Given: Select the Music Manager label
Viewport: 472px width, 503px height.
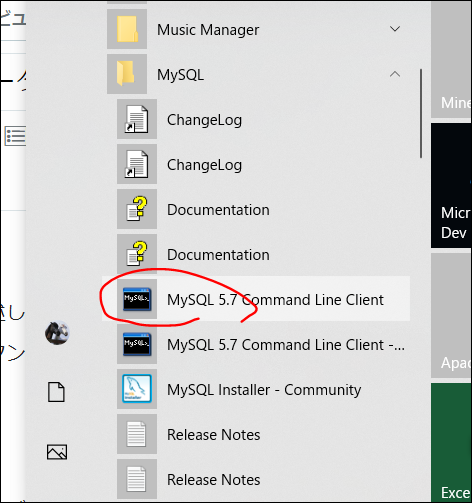Looking at the screenshot, I should (x=208, y=30).
